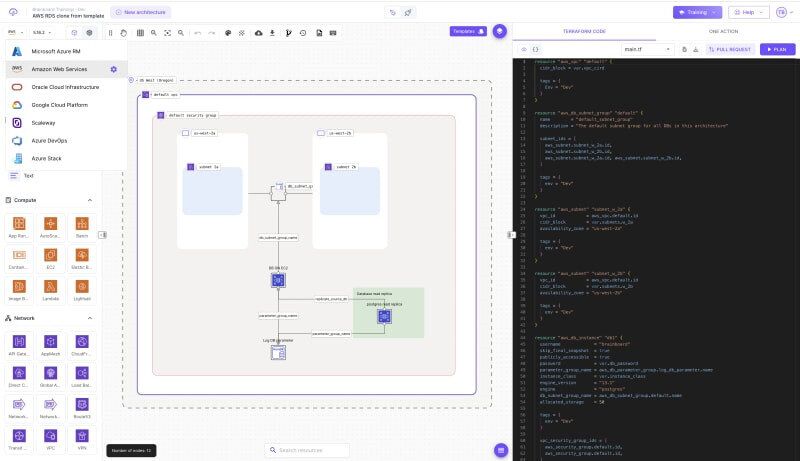Open the provider version dropdown
Viewport: 800px width, 461px height.
pyautogui.click(x=42, y=32)
